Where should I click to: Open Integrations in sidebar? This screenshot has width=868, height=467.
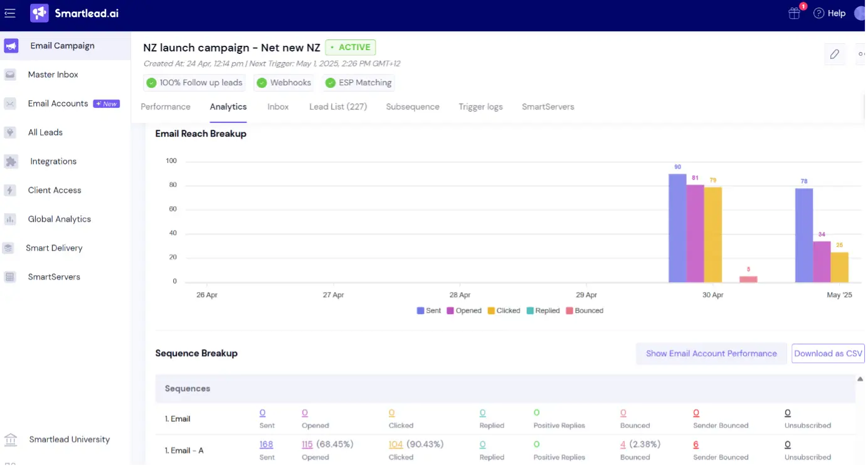(x=53, y=161)
